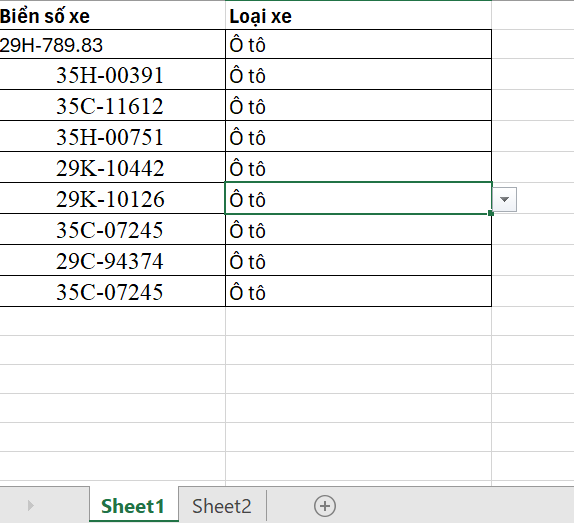Select the Ô tô cell beside 29H-789.83
The image size is (574, 523).
358,44
